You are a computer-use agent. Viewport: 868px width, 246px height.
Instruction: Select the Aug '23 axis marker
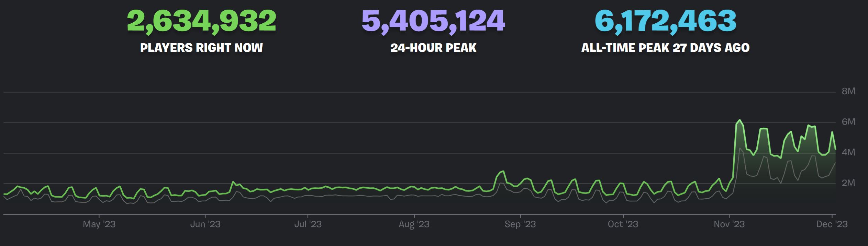click(414, 224)
